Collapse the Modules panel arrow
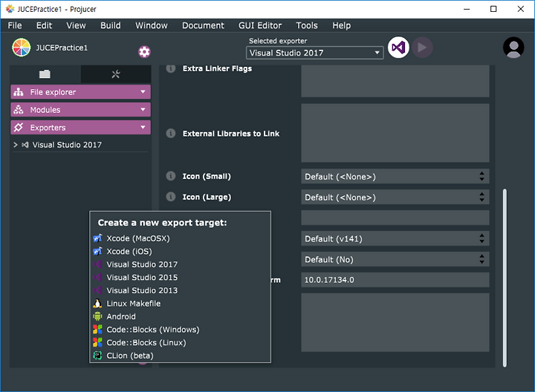The height and width of the screenshot is (392, 535). [x=143, y=109]
